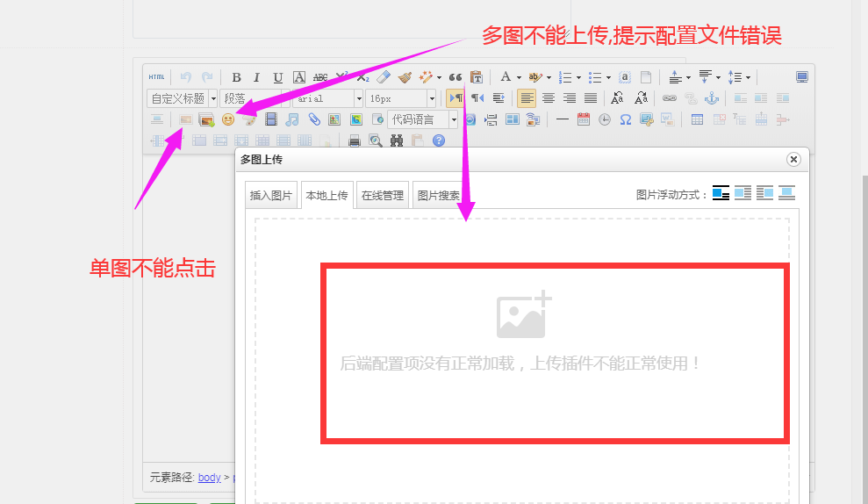Open the help question mark icon
Screen dimensions: 868x504
coord(439,140)
